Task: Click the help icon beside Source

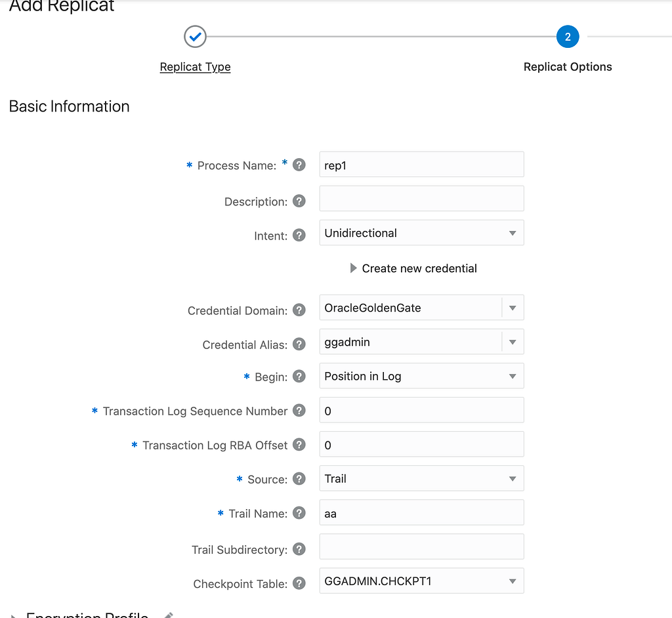Action: coord(299,478)
